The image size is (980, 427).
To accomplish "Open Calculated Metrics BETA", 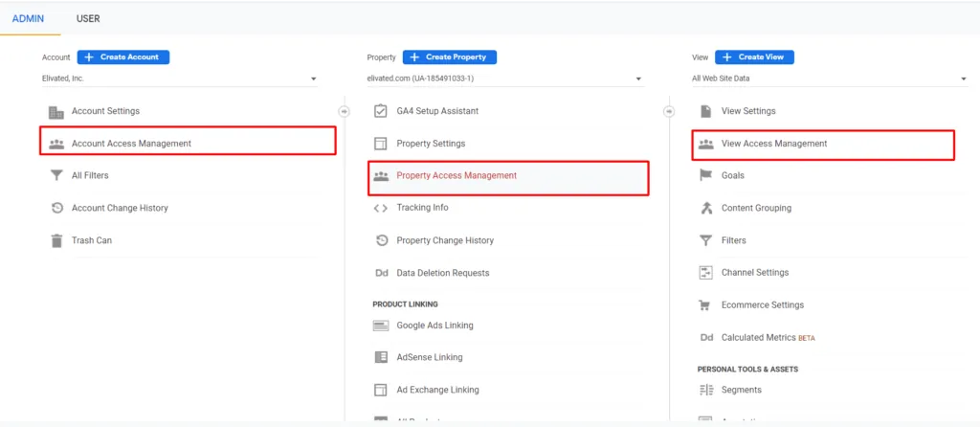I will coord(768,338).
